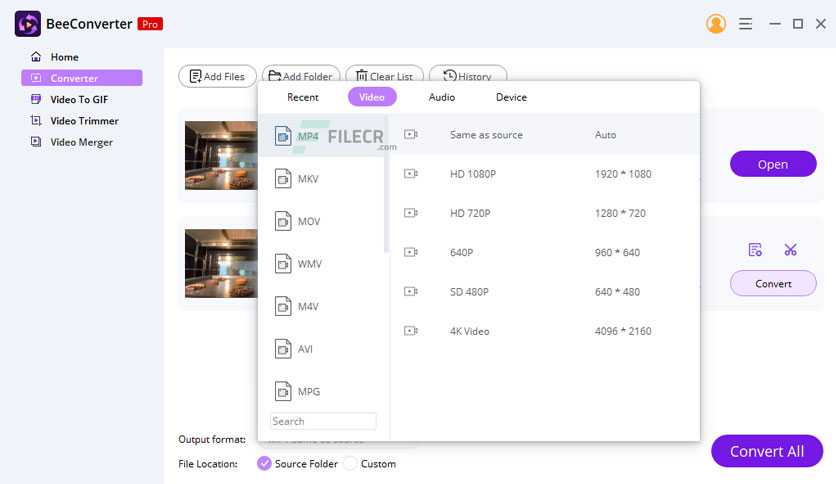Image resolution: width=836 pixels, height=484 pixels.
Task: Open the user account profile icon
Action: click(716, 24)
